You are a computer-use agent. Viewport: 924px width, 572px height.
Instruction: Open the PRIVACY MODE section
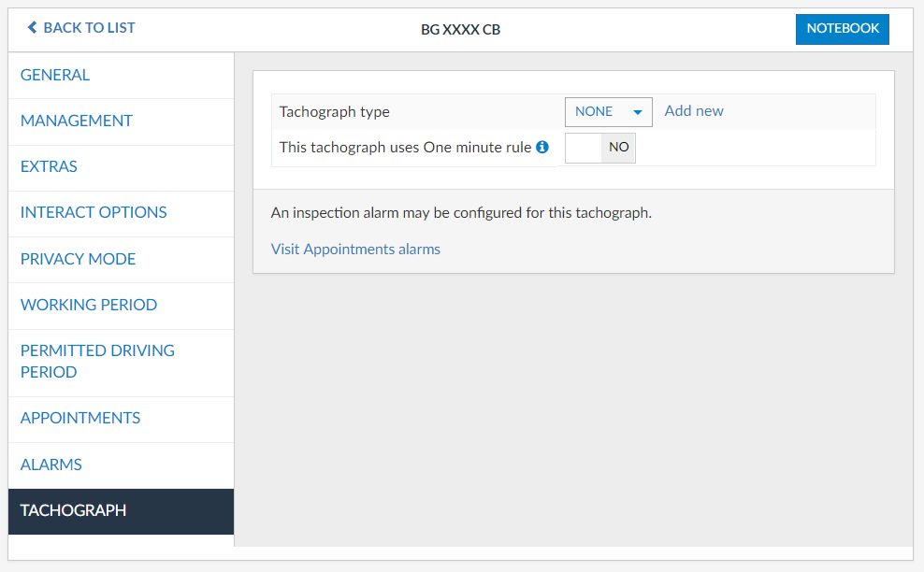pos(78,259)
